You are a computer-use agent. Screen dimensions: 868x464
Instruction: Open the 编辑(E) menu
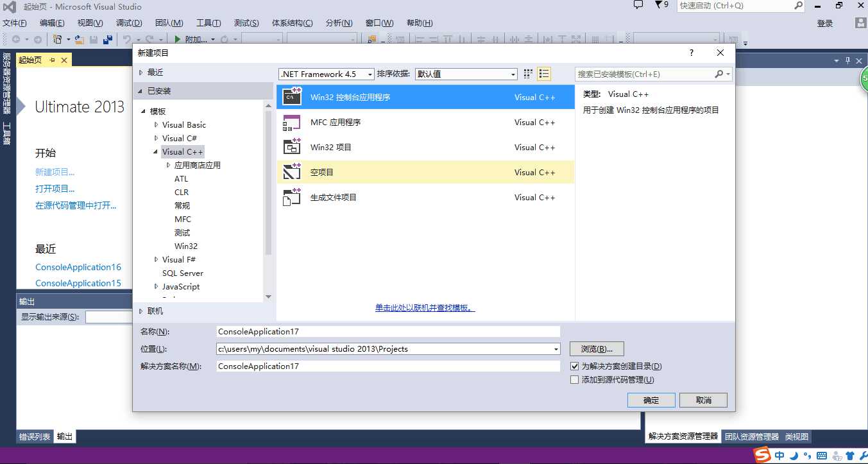52,23
